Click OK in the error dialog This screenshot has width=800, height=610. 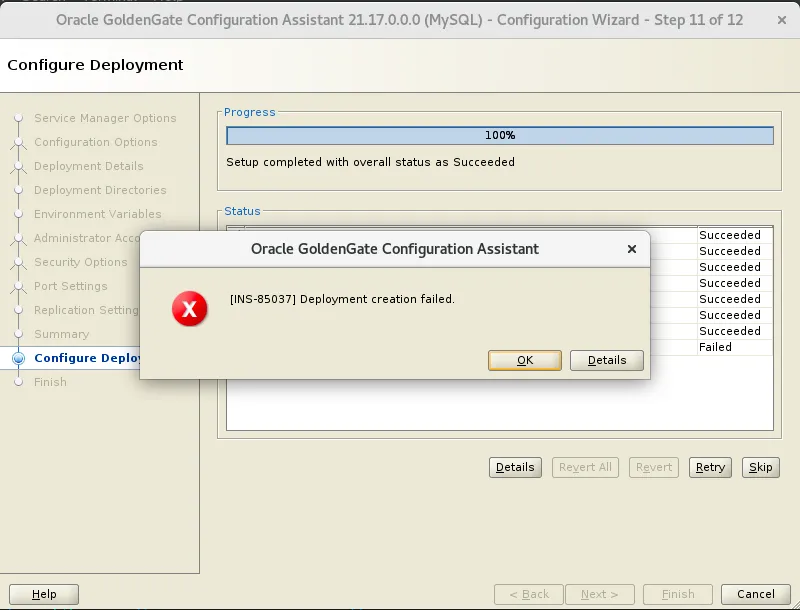tap(524, 360)
